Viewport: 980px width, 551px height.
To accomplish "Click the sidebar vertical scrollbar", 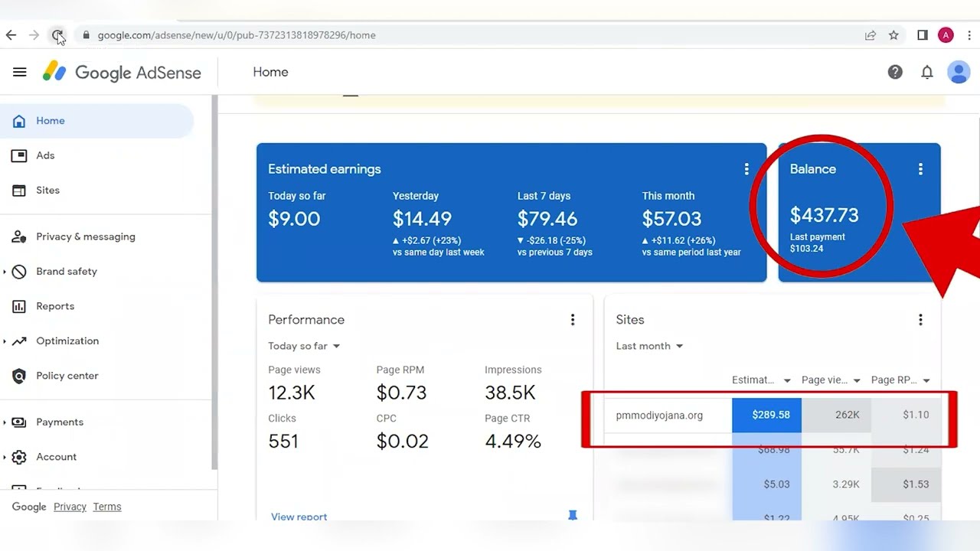I will (214, 282).
